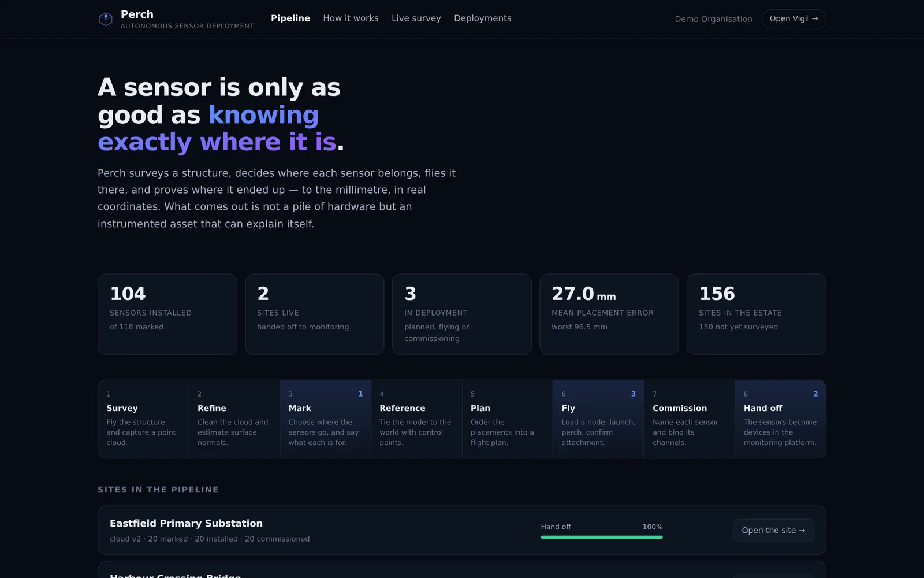Click Eastfield Primary Substation title
Viewport: 924px width, 578px height.
pyautogui.click(x=186, y=523)
